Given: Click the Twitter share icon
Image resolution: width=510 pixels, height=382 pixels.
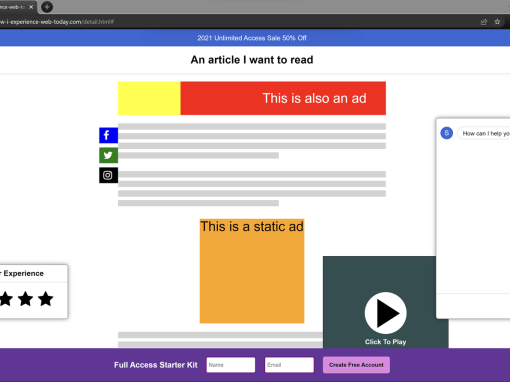Looking at the screenshot, I should pyautogui.click(x=108, y=155).
